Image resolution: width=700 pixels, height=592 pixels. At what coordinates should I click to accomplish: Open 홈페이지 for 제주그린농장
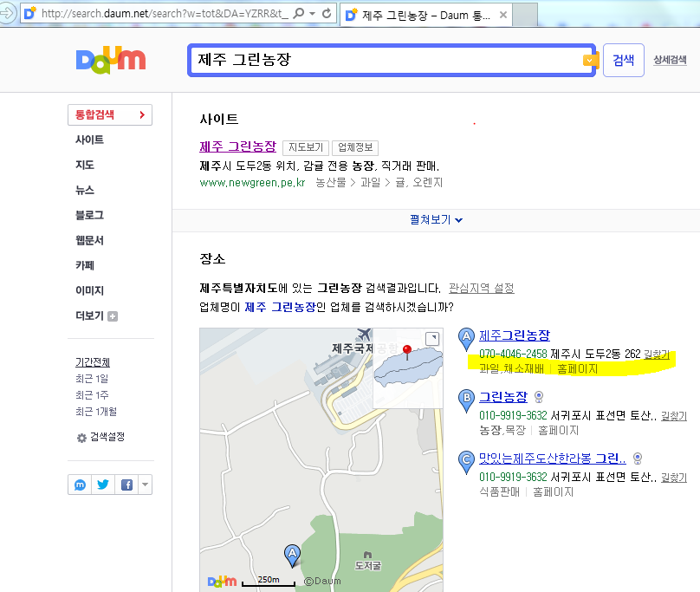pyautogui.click(x=577, y=369)
